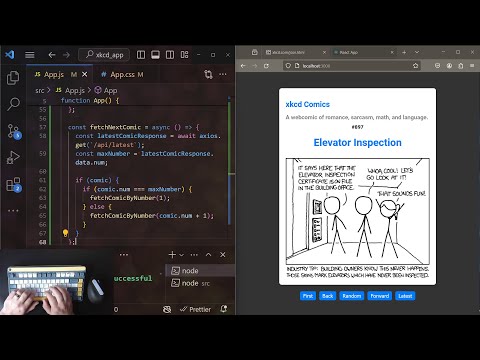
Task: Open the Search view in activity bar
Action: click(x=13, y=104)
